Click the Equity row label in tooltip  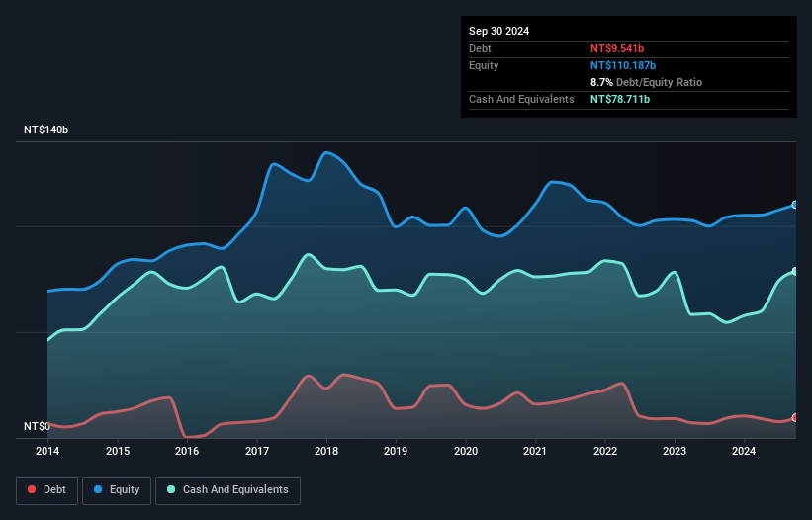point(484,65)
